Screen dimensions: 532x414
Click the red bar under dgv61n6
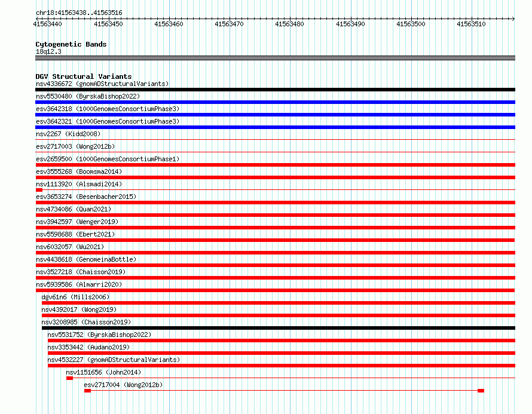(x=278, y=303)
